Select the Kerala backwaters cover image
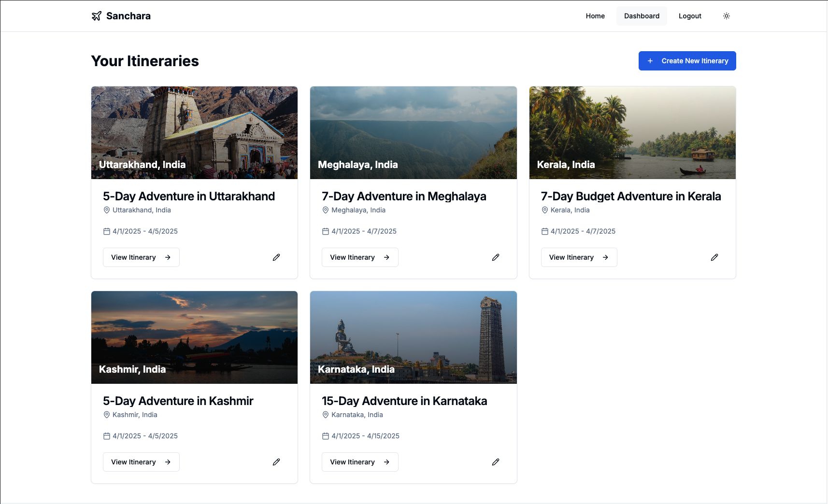The image size is (828, 504). [x=632, y=126]
